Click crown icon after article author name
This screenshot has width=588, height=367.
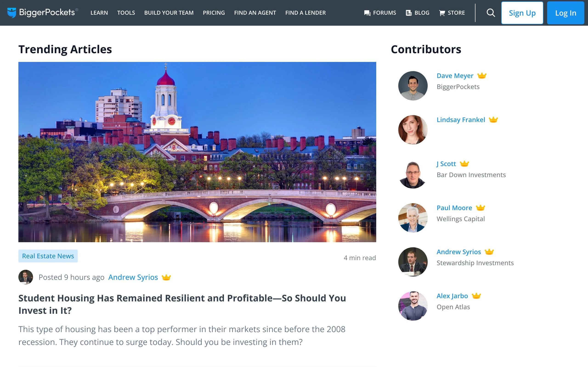[x=166, y=277]
